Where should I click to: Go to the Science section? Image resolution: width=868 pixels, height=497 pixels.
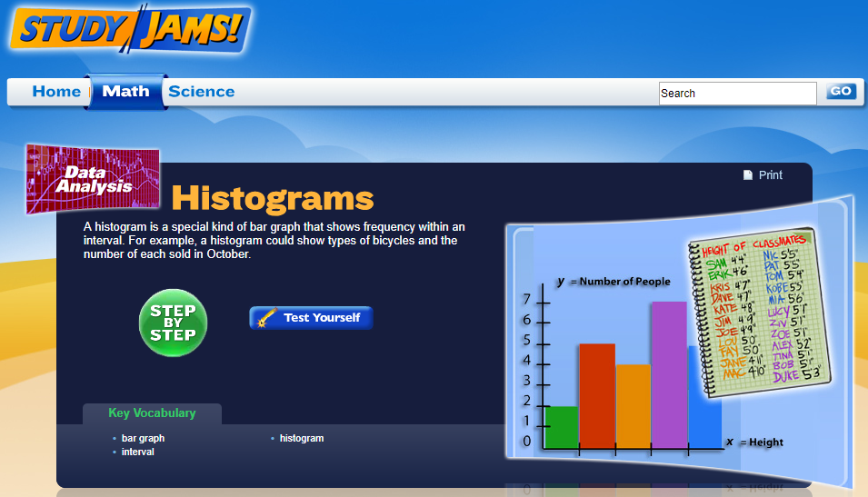pyautogui.click(x=202, y=92)
